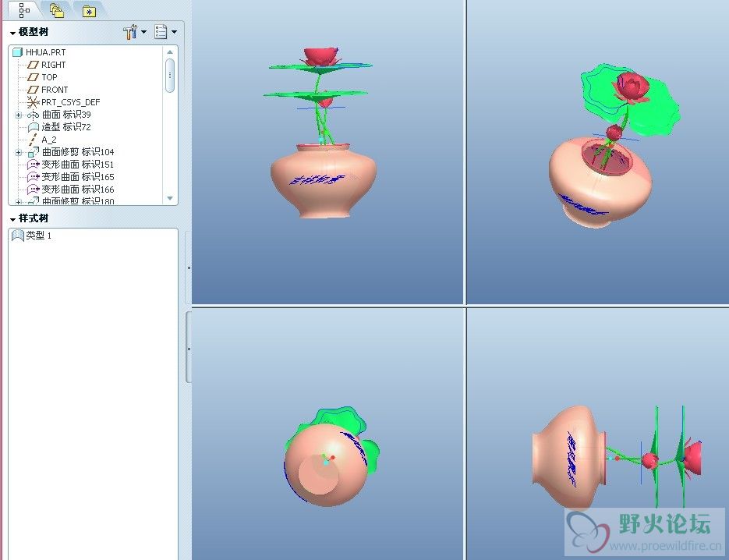The width and height of the screenshot is (729, 560).
Task: Open the Favorites navigator tab
Action: 89,12
